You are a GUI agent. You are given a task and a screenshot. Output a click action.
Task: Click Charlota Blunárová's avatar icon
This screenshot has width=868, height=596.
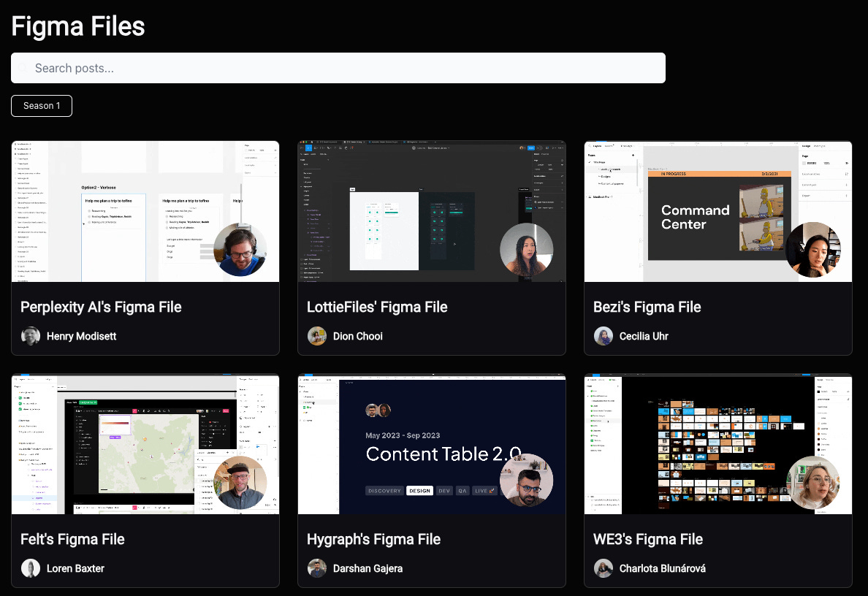tap(603, 568)
